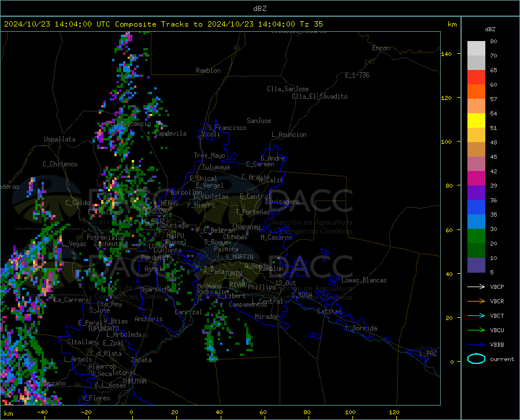Viewport: 520px width, 420px height.
Task: Click the Anchoris map label
Action: 148,319
